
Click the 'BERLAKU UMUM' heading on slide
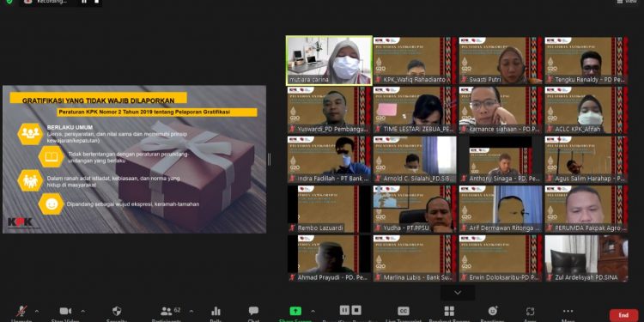[70, 127]
